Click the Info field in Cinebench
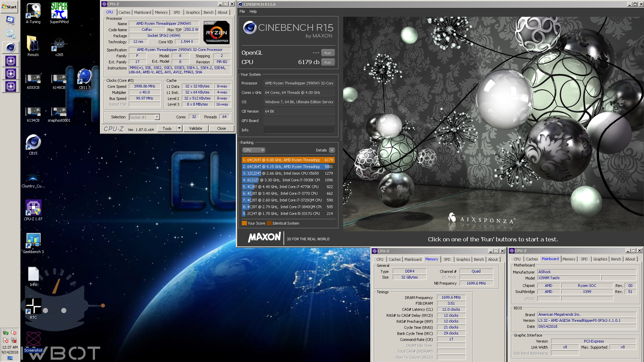Viewport: 644px width, 362px height. click(299, 130)
